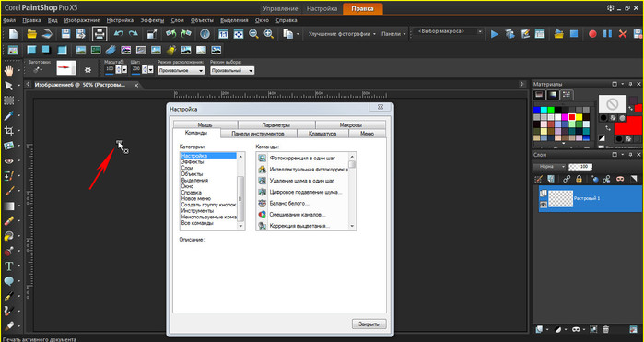
Task: Pick the blue swatch in Materials palette
Action: (x=537, y=111)
